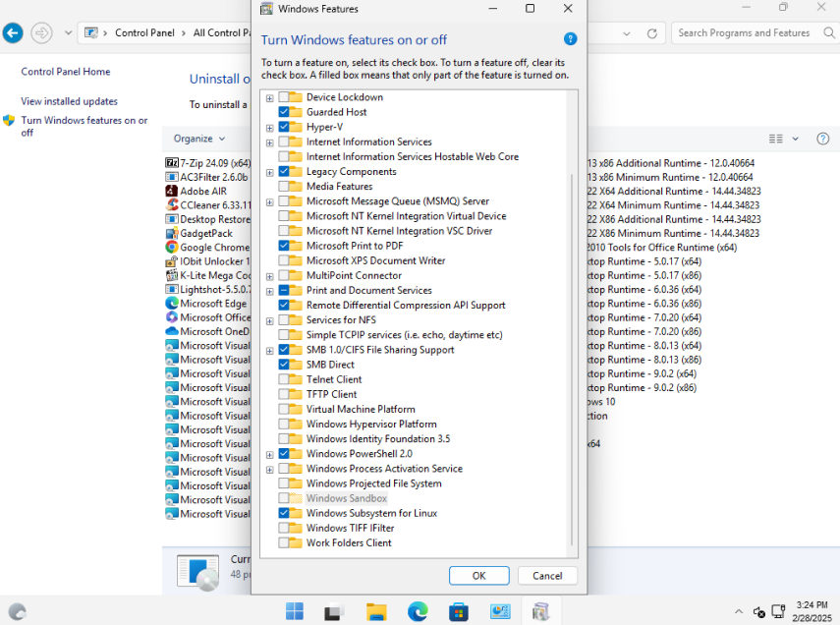
Task: Click the GadgetPack program icon
Action: [x=171, y=233]
